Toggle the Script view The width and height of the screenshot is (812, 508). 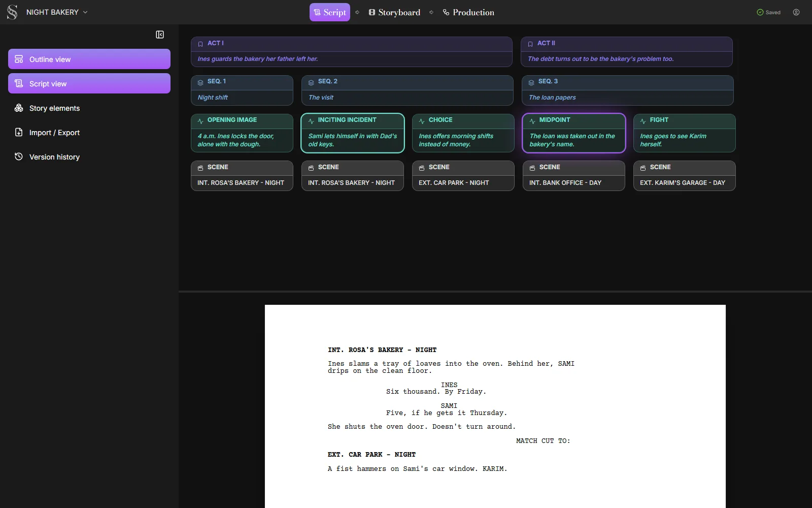89,83
